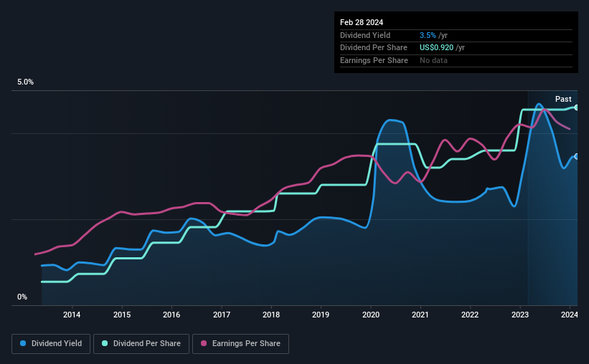Select the 2020 x-axis year label
The width and height of the screenshot is (589, 364).
371,315
